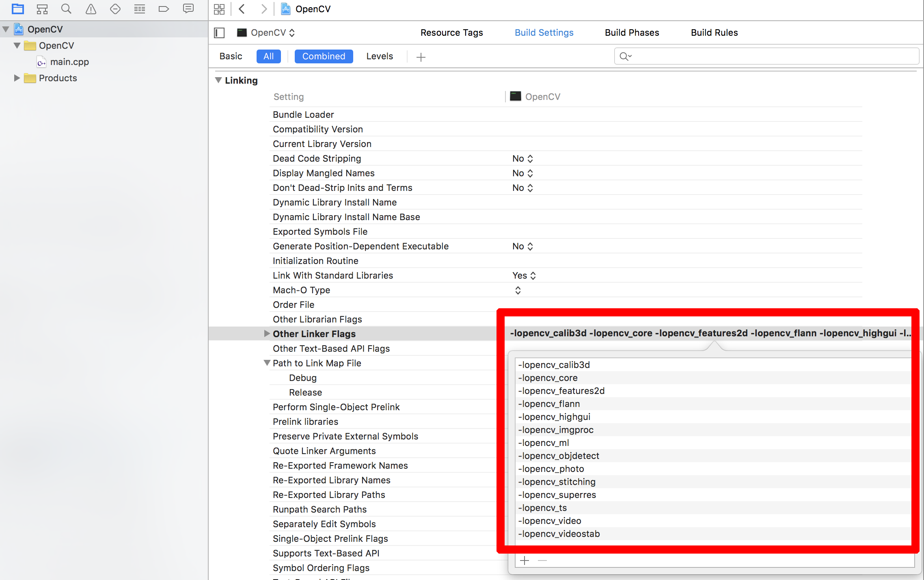Select the All filter toggle
The image size is (924, 580).
tap(268, 56)
